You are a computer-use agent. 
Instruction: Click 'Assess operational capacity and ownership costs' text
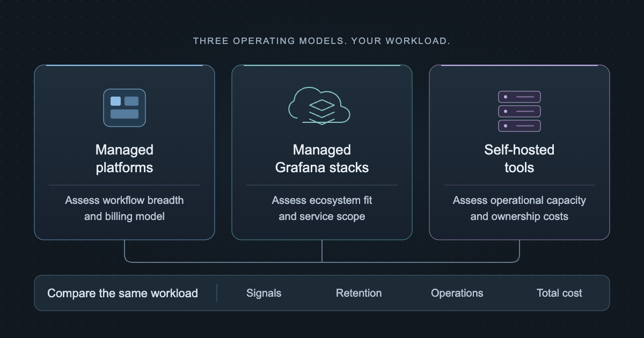(519, 209)
